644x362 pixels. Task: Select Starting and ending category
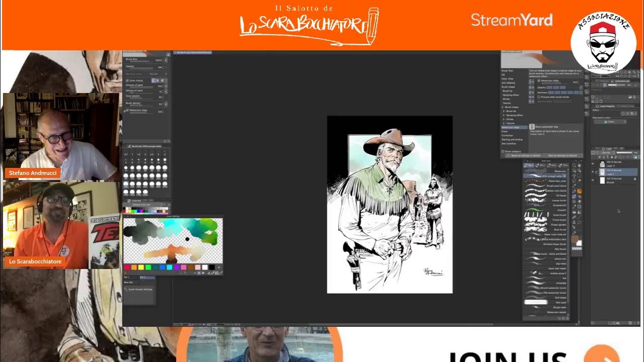click(512, 140)
